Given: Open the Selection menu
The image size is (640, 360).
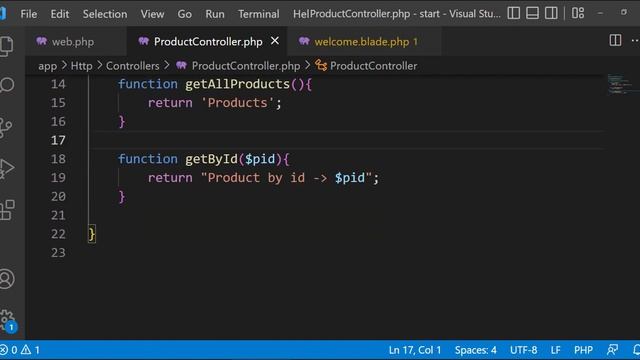Looking at the screenshot, I should tap(105, 14).
